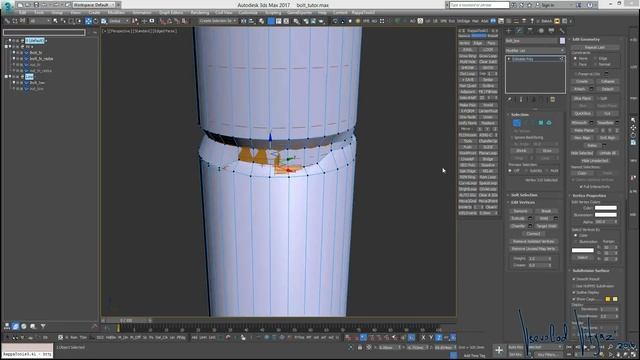Open the Create Selection Set dropdown
The image size is (640, 360).
(x=218, y=21)
